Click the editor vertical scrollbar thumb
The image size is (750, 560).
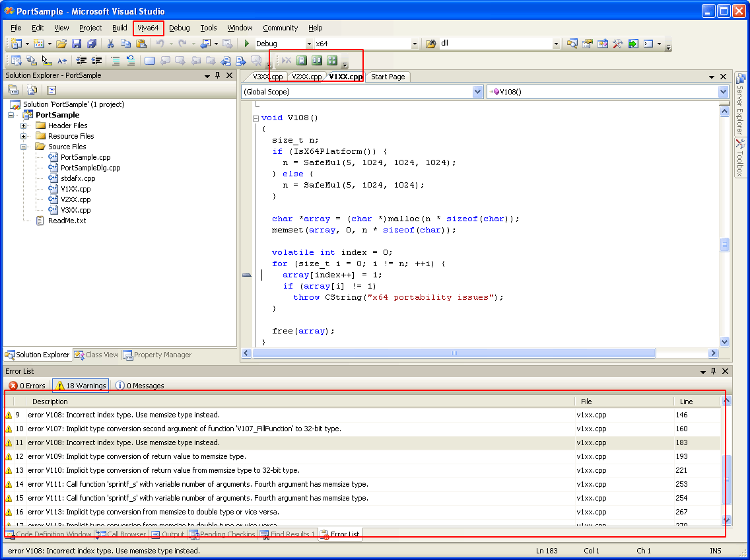pos(724,244)
